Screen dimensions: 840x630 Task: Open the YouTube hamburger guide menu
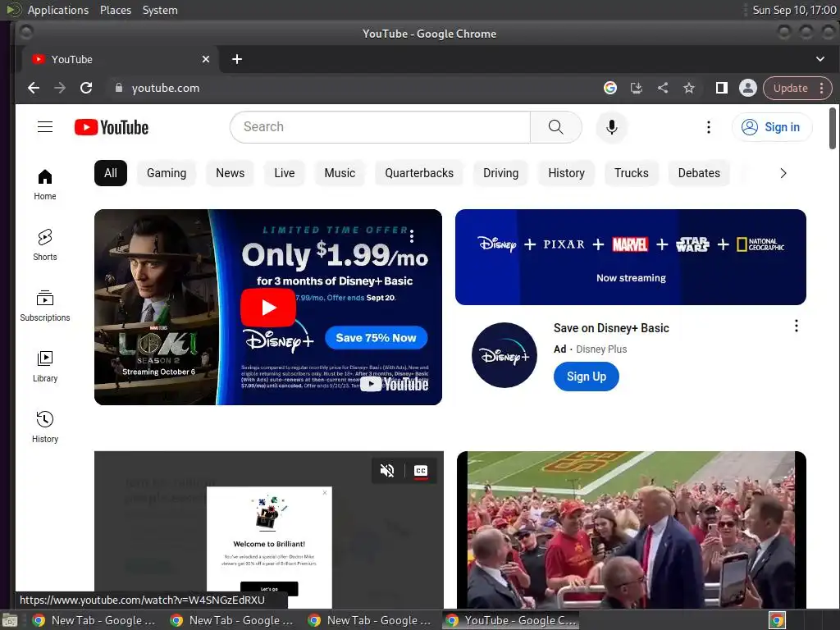[45, 127]
